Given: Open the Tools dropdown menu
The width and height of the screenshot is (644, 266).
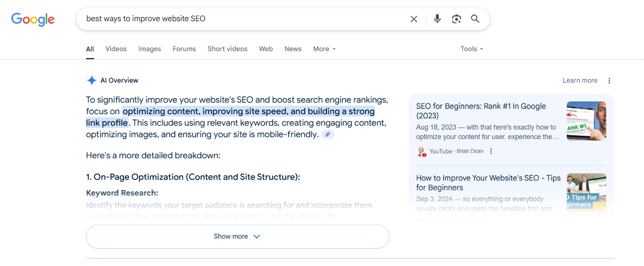Looking at the screenshot, I should [472, 49].
